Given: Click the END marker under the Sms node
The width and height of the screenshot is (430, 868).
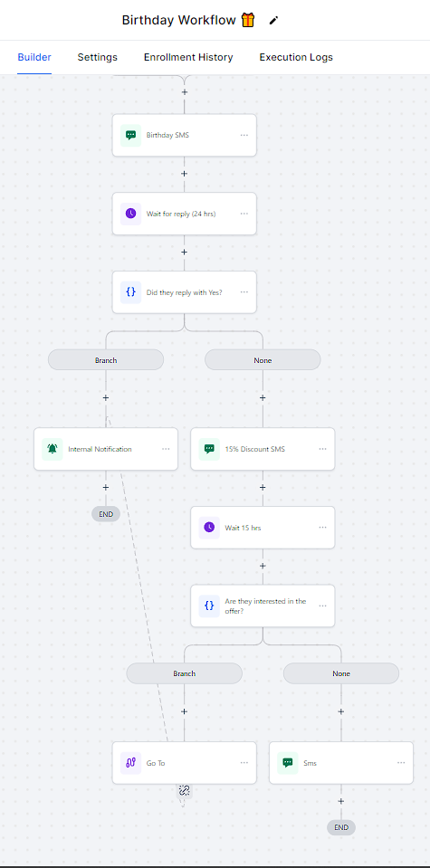Looking at the screenshot, I should 341,827.
